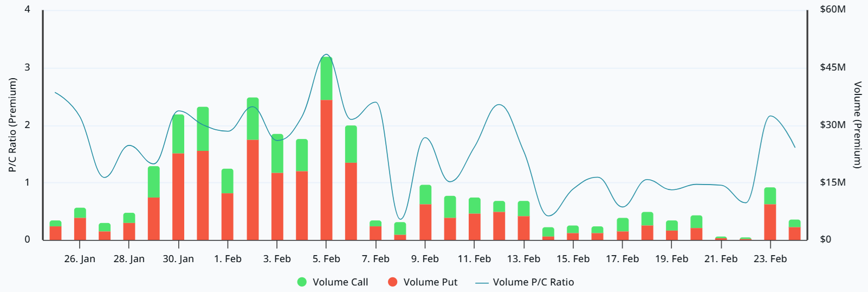Click the $45M right axis label
The width and height of the screenshot is (868, 292).
point(832,67)
